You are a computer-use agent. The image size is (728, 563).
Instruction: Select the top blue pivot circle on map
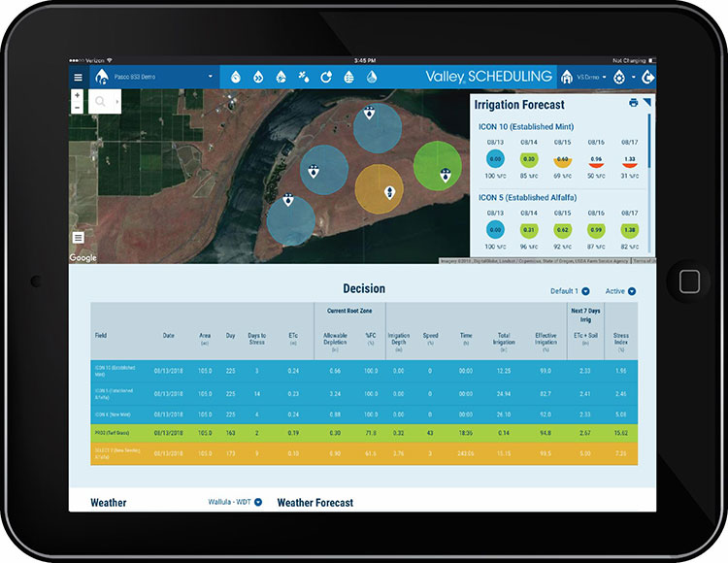coord(378,128)
